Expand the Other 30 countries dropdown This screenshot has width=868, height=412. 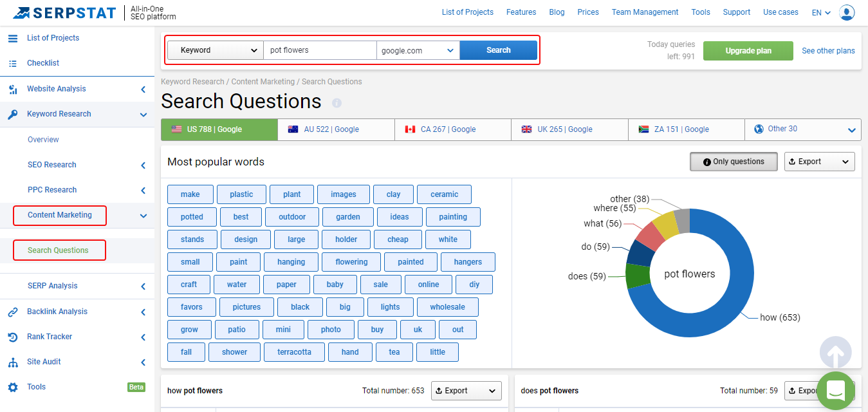802,129
